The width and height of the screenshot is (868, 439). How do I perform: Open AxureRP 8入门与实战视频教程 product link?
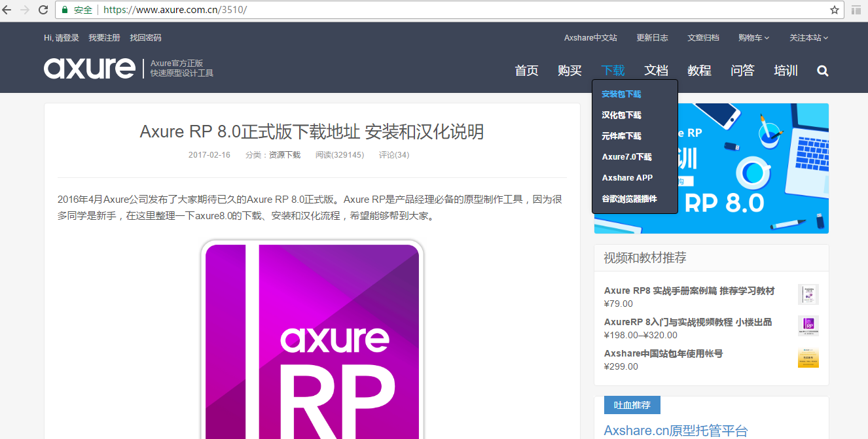coord(688,322)
